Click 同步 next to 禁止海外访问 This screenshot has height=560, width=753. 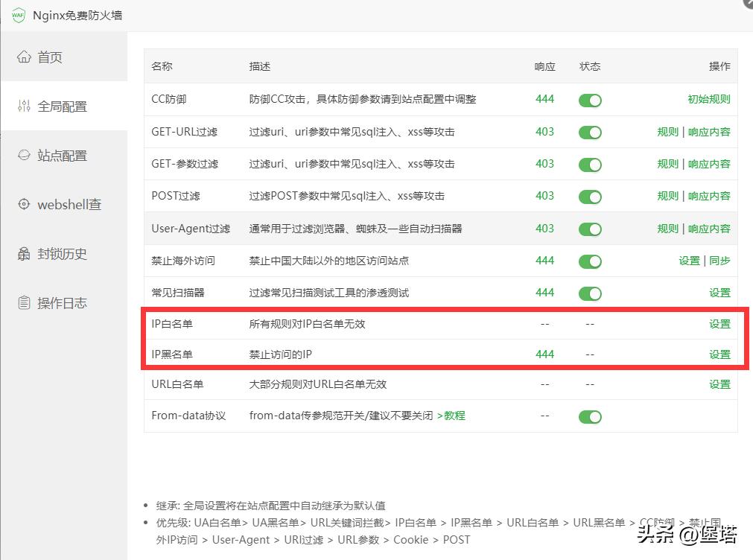(x=720, y=261)
